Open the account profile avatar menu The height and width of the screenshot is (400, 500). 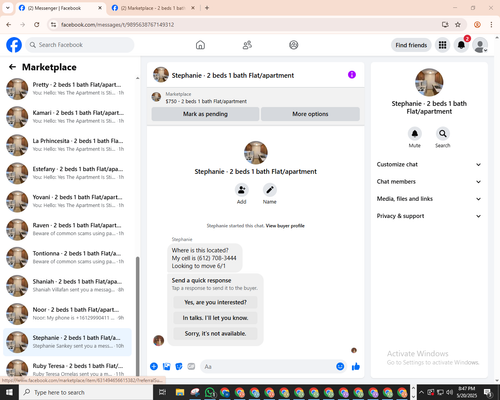tap(480, 45)
